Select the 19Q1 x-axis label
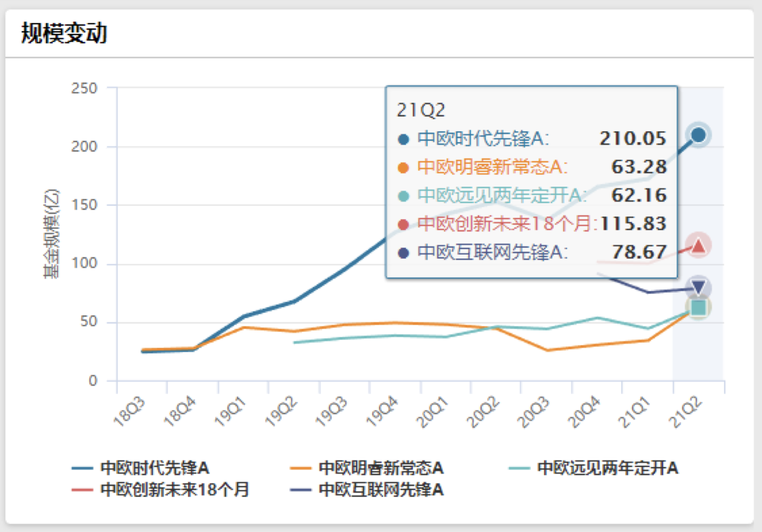The height and width of the screenshot is (532, 762). click(230, 412)
